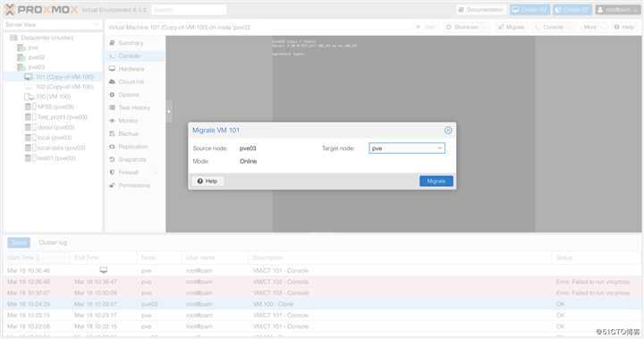Select Datacenter in the resource tree
644x339 pixels.
coord(47,38)
